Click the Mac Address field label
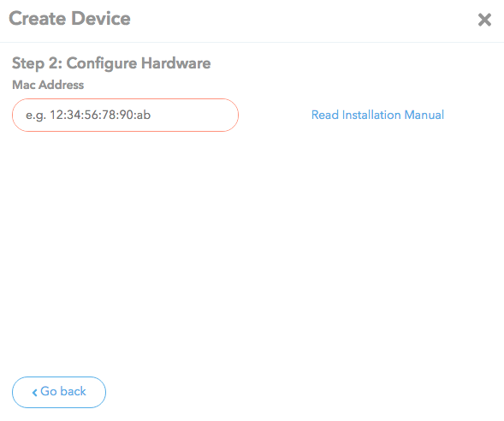The height and width of the screenshot is (421, 504). [48, 85]
